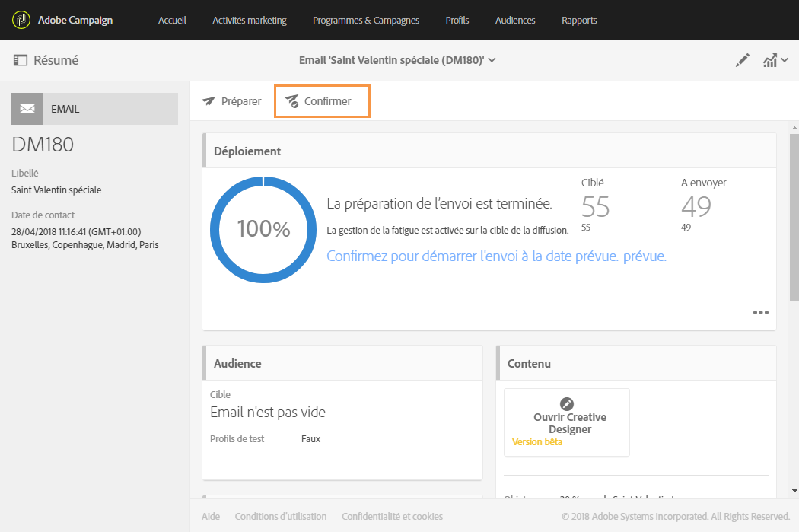799x532 pixels.
Task: Click the Creative Designer pencil icon
Action: (567, 403)
